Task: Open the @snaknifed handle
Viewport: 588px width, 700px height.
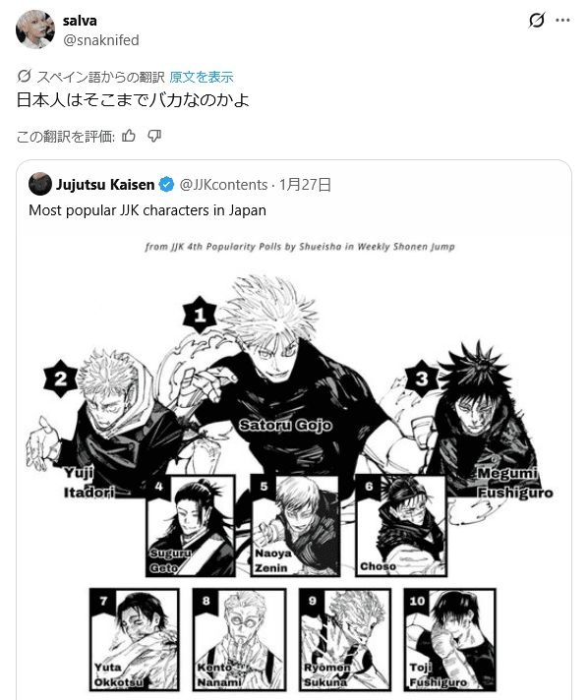Action: tap(101, 40)
